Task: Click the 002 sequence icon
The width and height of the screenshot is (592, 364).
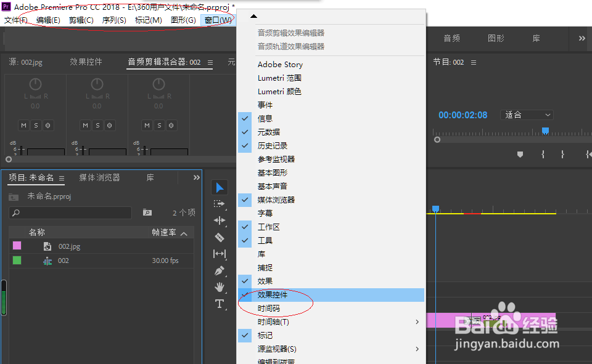Action: click(x=47, y=261)
